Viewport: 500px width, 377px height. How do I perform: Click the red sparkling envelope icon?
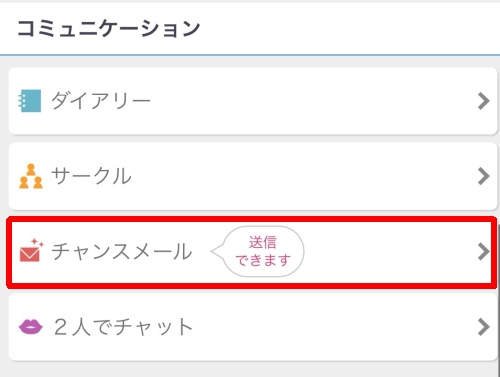point(31,250)
